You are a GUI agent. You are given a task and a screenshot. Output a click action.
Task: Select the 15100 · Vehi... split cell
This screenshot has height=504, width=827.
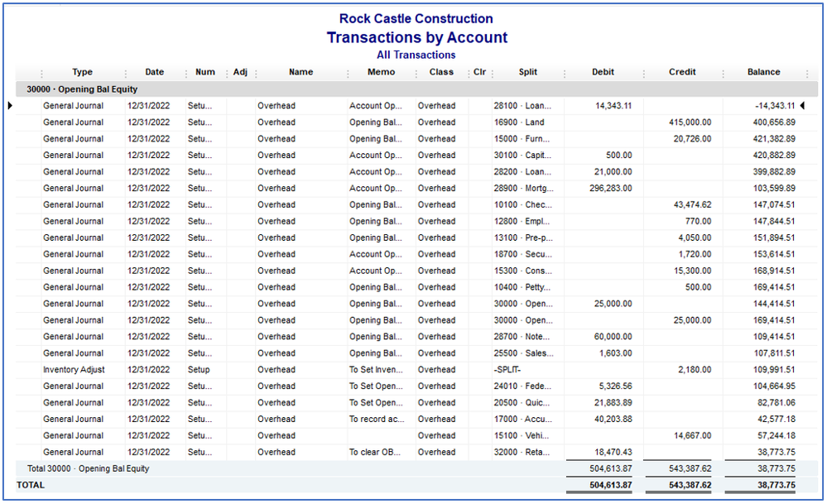521,435
